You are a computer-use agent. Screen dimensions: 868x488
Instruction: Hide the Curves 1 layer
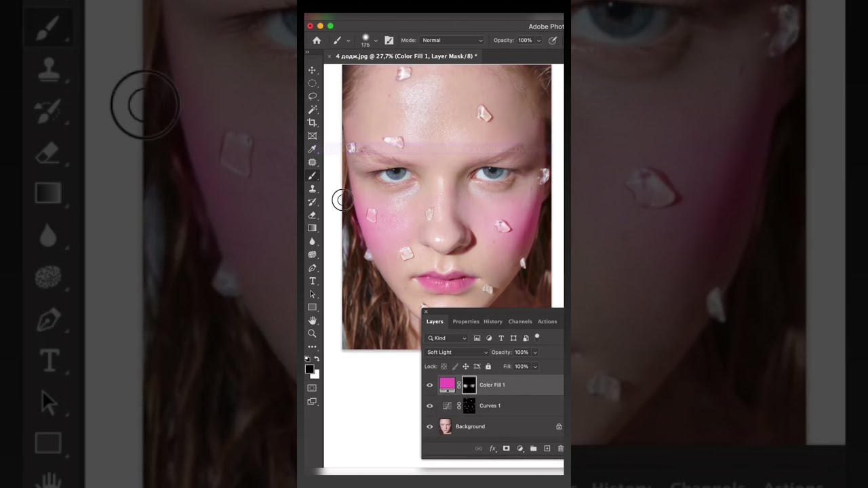429,406
